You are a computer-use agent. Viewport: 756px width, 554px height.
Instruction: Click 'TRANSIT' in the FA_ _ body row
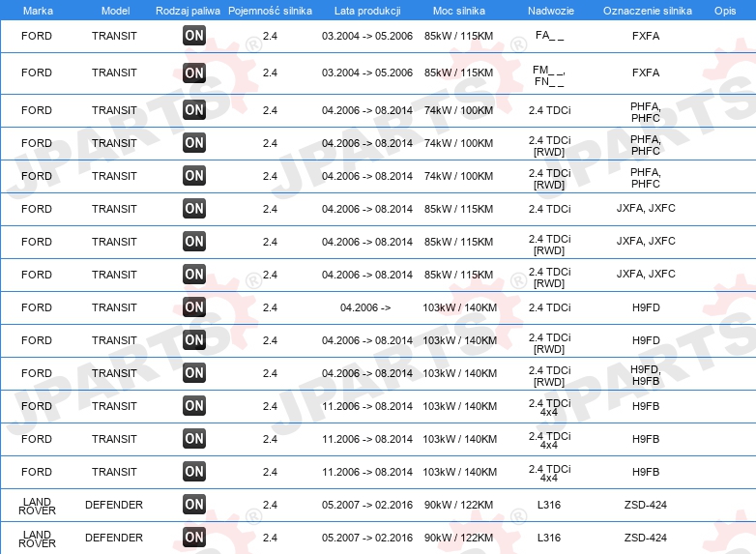[114, 36]
